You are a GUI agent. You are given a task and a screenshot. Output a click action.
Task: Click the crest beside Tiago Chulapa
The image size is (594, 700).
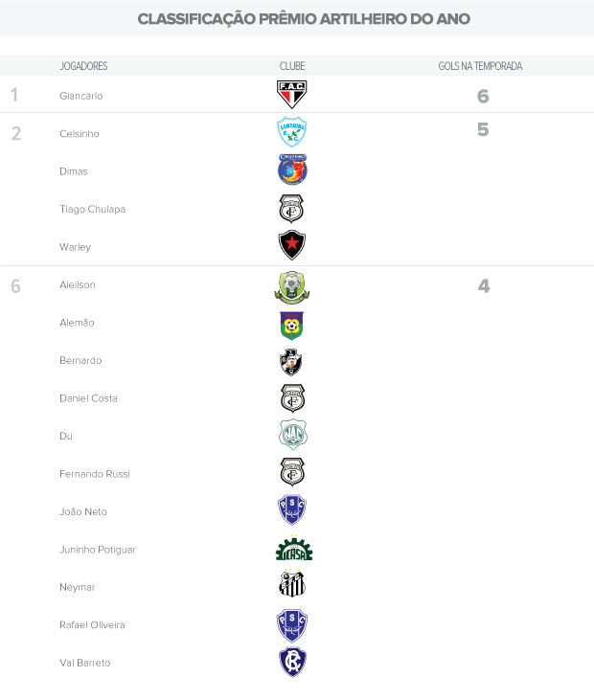coord(292,208)
